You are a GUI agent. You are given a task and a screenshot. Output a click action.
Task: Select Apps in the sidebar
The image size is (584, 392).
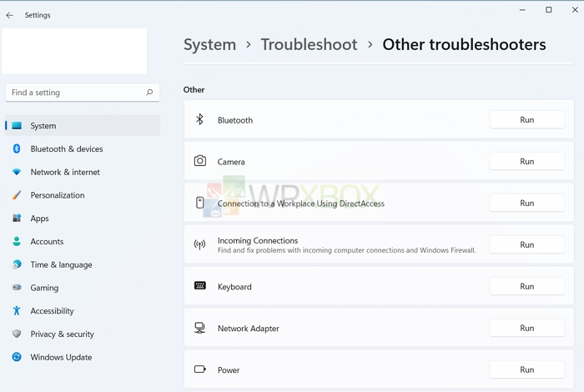[x=83, y=219]
